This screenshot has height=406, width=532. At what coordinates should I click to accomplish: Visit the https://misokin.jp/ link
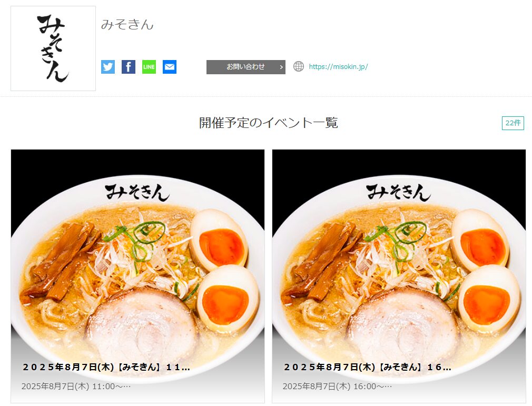pos(338,66)
